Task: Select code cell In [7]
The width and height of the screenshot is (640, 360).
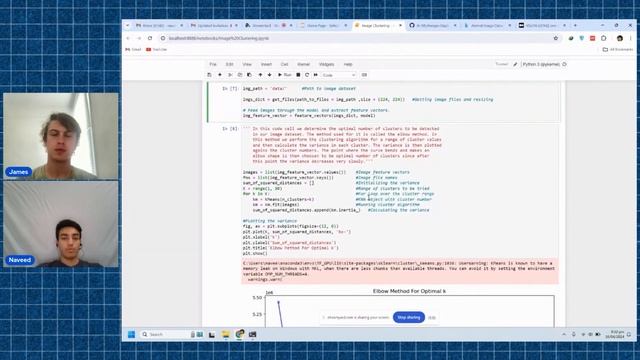Action: pos(384,102)
